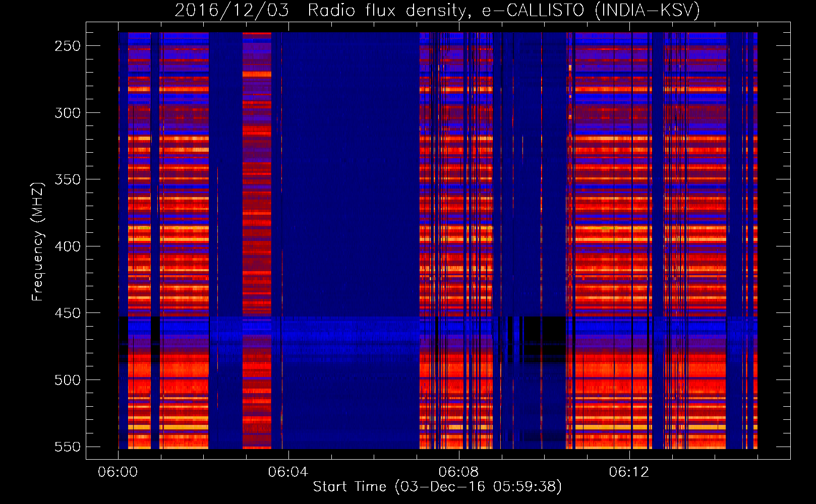
Task: Click the 'Start Time (03-Dec-16 05:59:38)' axis label
Action: [437, 487]
